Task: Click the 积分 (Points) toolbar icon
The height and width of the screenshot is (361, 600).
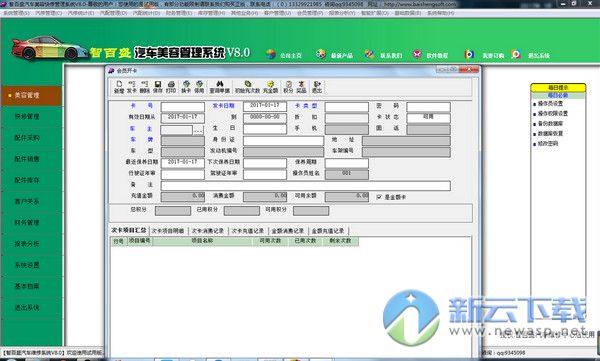Action: [x=288, y=87]
